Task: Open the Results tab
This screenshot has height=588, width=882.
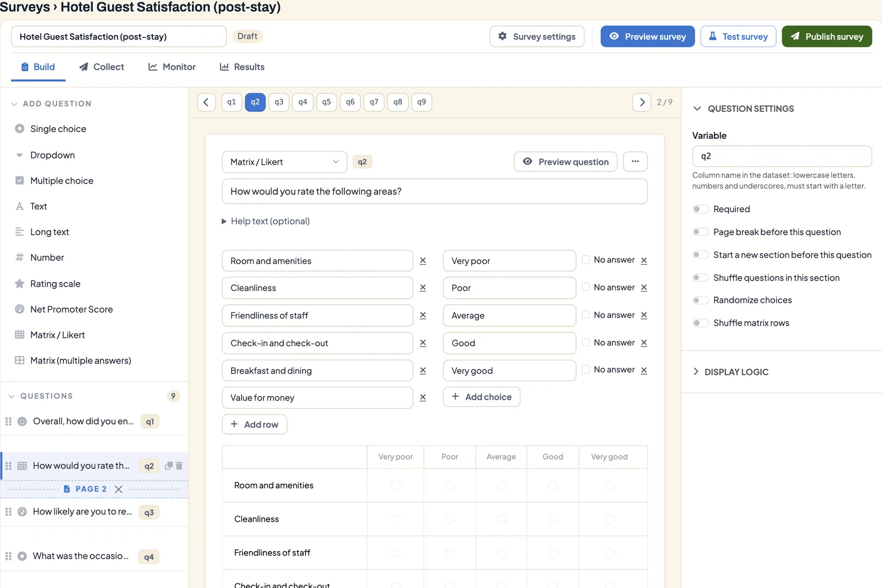Action: coord(242,67)
